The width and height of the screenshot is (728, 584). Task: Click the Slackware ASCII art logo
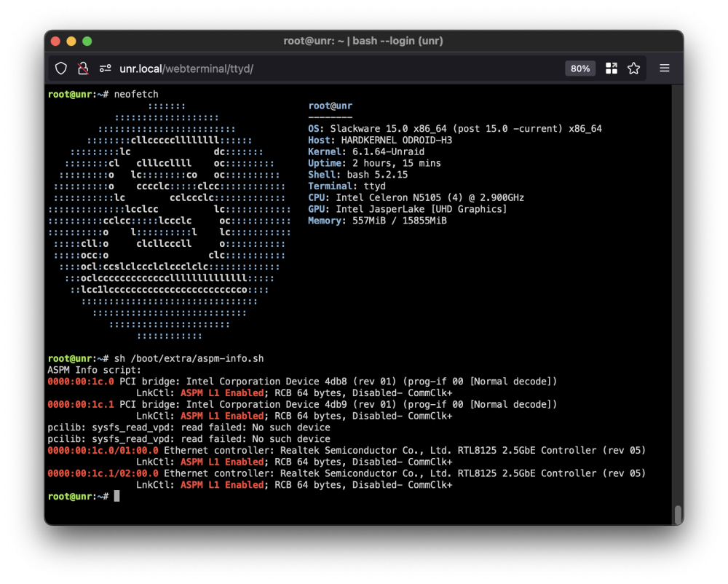point(170,221)
